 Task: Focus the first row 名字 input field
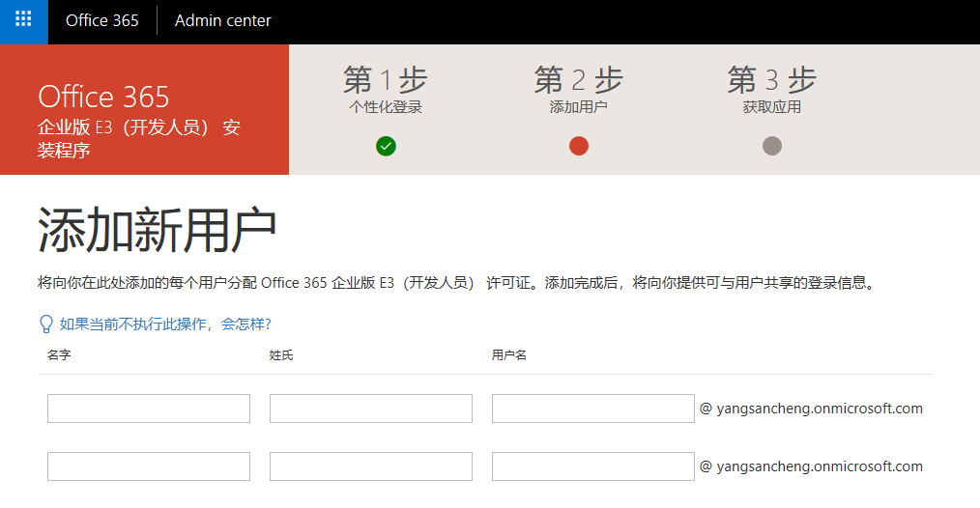coord(149,408)
